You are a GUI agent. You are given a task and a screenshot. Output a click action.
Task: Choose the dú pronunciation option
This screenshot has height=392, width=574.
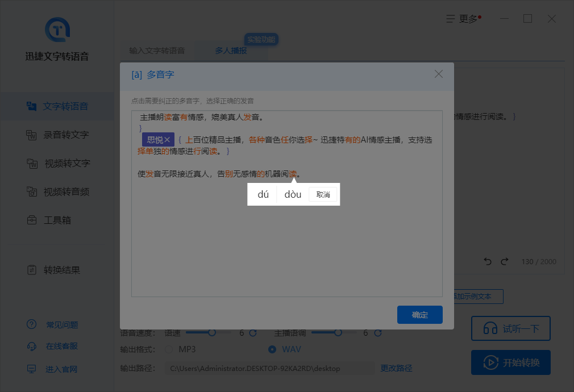tap(263, 194)
